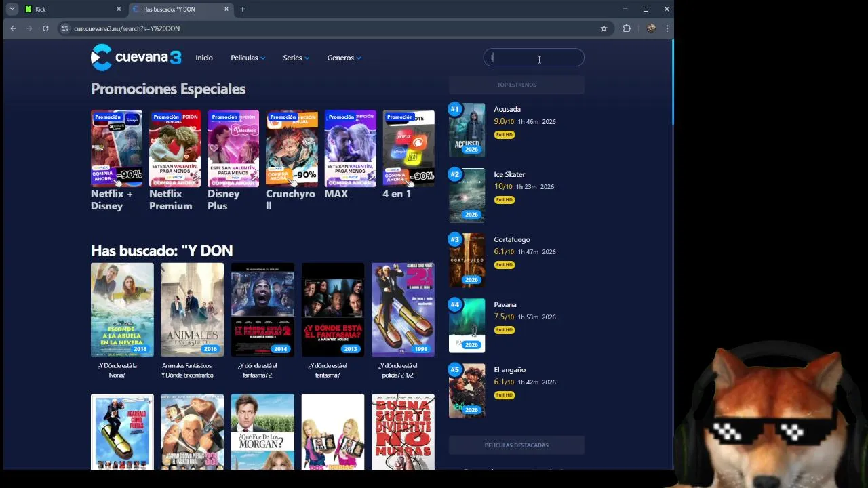Image resolution: width=868 pixels, height=488 pixels.
Task: Click the 4 en 1 title link
Action: tap(397, 194)
